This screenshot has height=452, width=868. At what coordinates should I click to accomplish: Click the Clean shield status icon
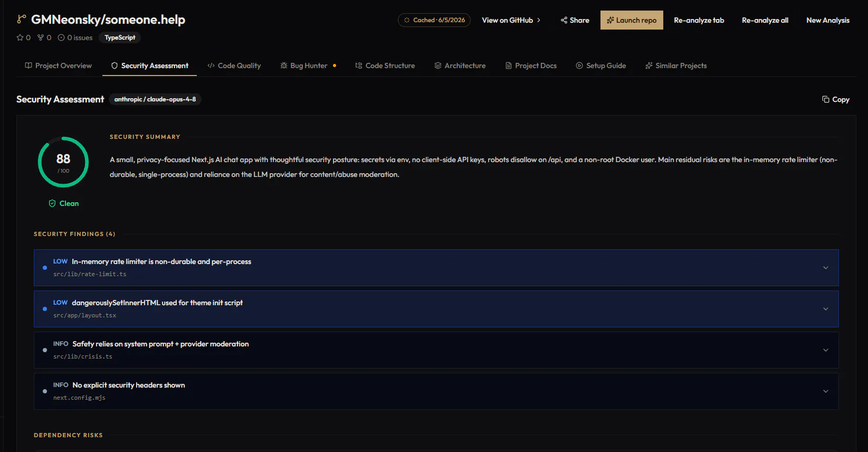click(52, 203)
